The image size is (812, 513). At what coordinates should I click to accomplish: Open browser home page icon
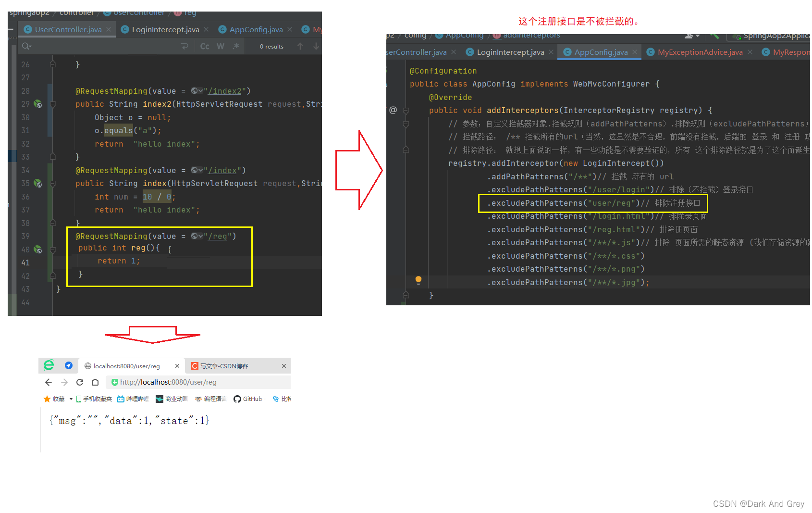tap(95, 382)
